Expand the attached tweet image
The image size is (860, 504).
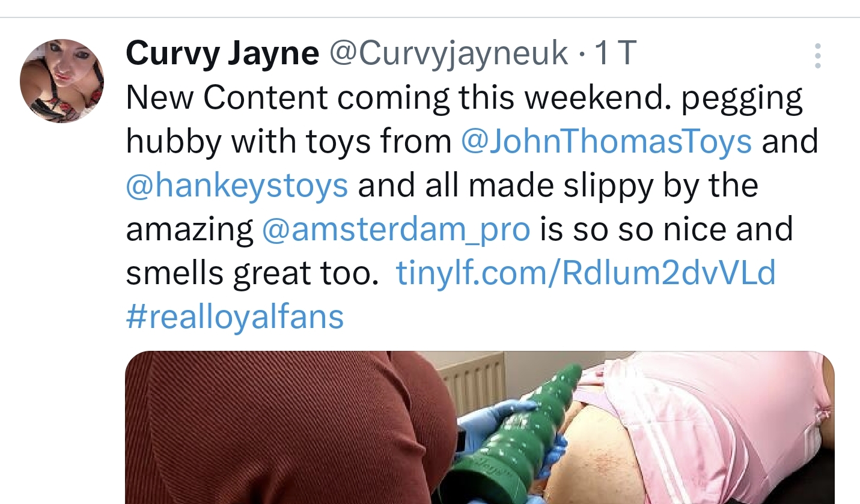point(480,427)
